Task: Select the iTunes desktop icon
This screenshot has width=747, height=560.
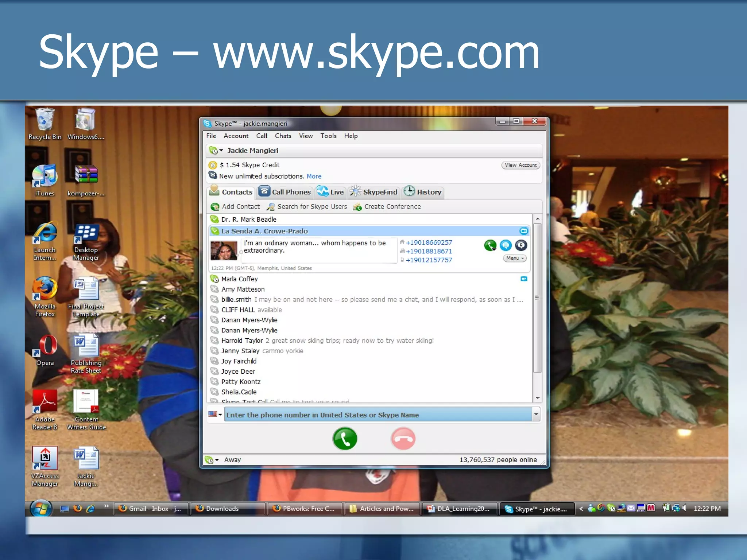Action: 44,180
